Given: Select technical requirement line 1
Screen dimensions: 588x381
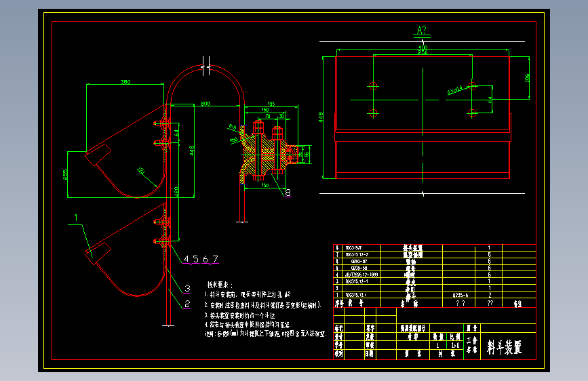Looking at the screenshot, I should pyautogui.click(x=247, y=294).
